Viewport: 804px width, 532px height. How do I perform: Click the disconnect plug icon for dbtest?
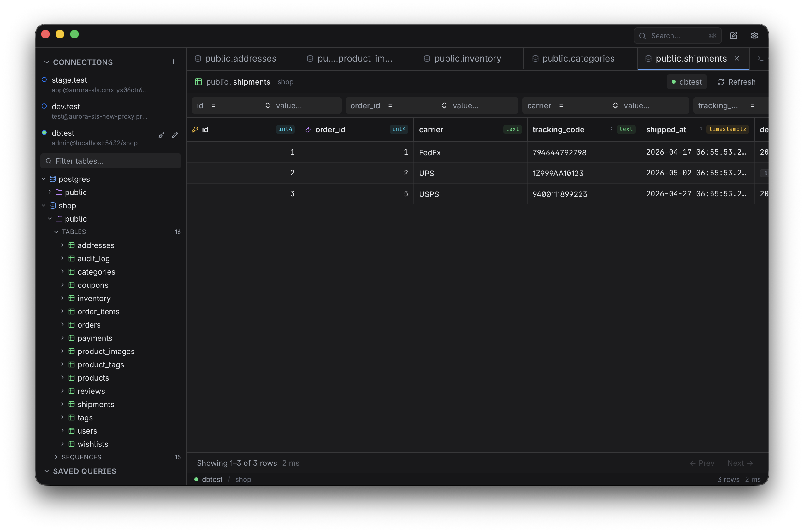click(162, 135)
